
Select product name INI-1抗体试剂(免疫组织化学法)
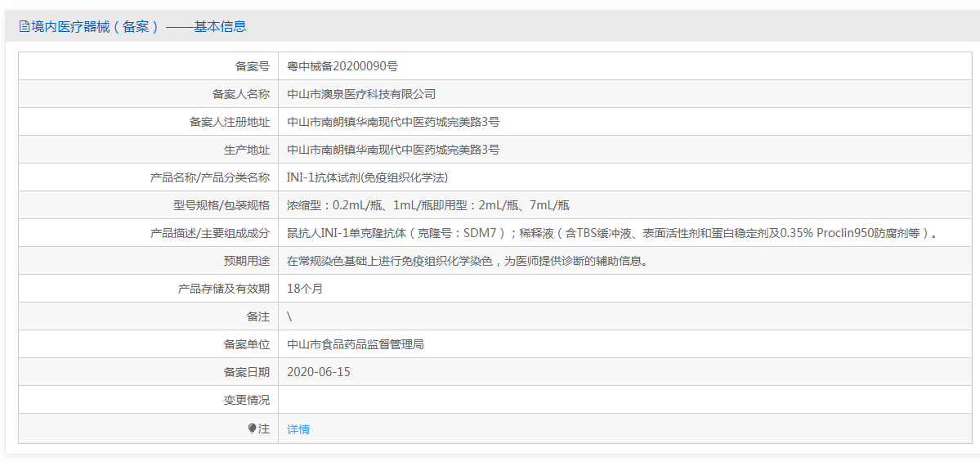(x=368, y=177)
